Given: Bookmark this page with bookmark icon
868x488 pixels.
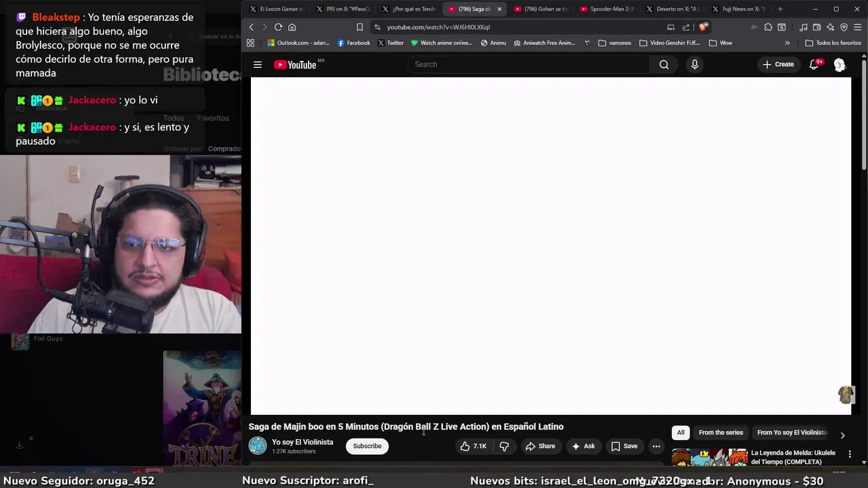Looking at the screenshot, I should point(359,27).
